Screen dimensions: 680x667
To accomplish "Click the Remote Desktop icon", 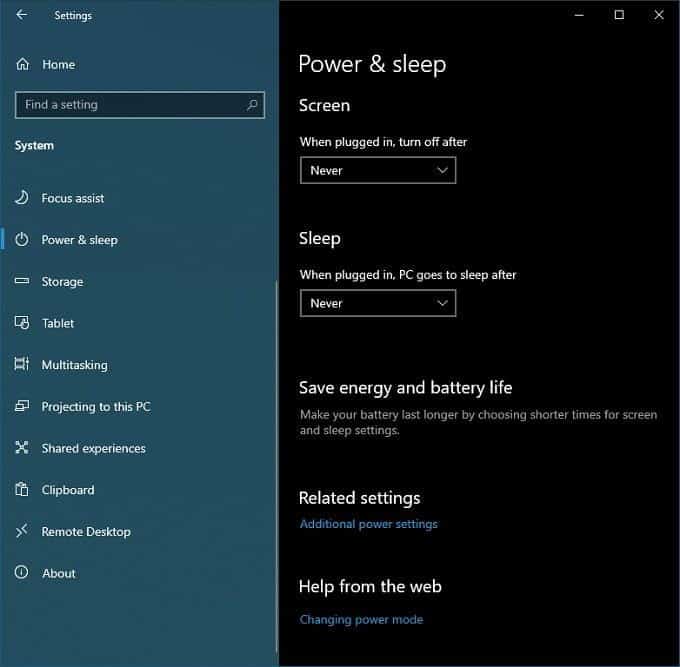I will [22, 531].
